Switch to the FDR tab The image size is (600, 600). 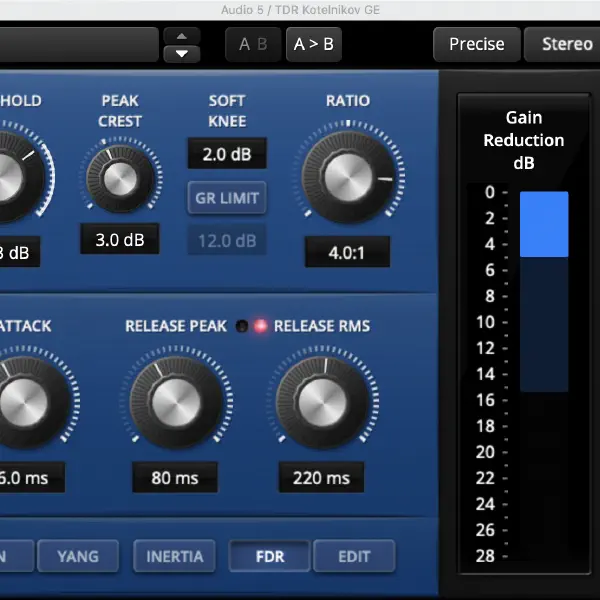270,556
